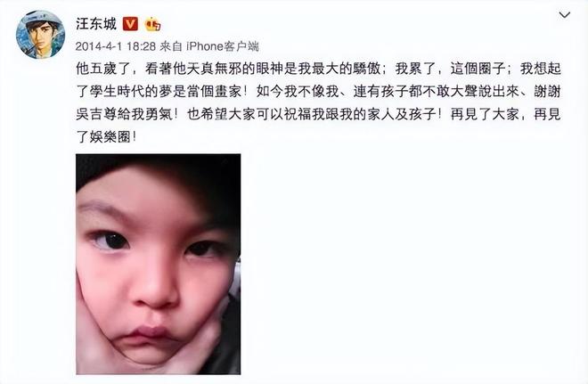Click the phrase 再見了大家 in the post
The height and width of the screenshot is (384, 588).
[x=485, y=114]
